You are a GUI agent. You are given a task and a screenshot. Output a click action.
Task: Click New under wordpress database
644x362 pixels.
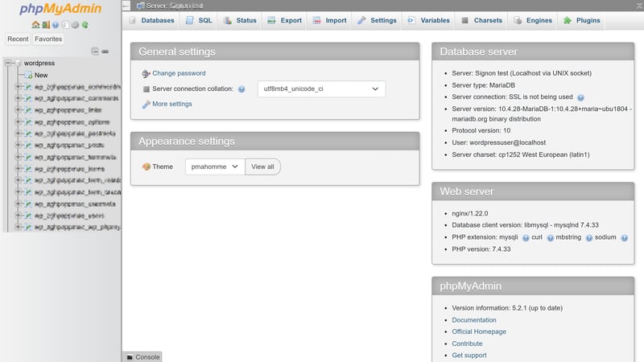coord(41,75)
